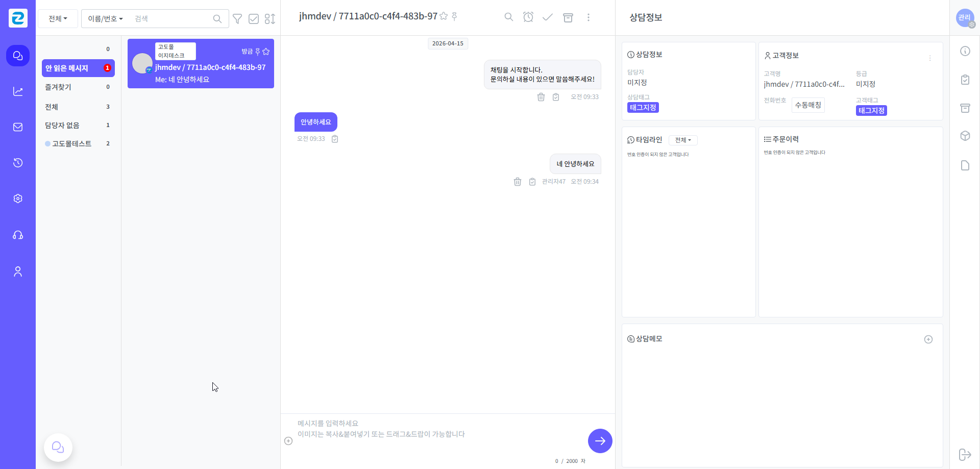The image size is (980, 469).
Task: Select the 안 읽은 메시지 list item
Action: click(78, 68)
